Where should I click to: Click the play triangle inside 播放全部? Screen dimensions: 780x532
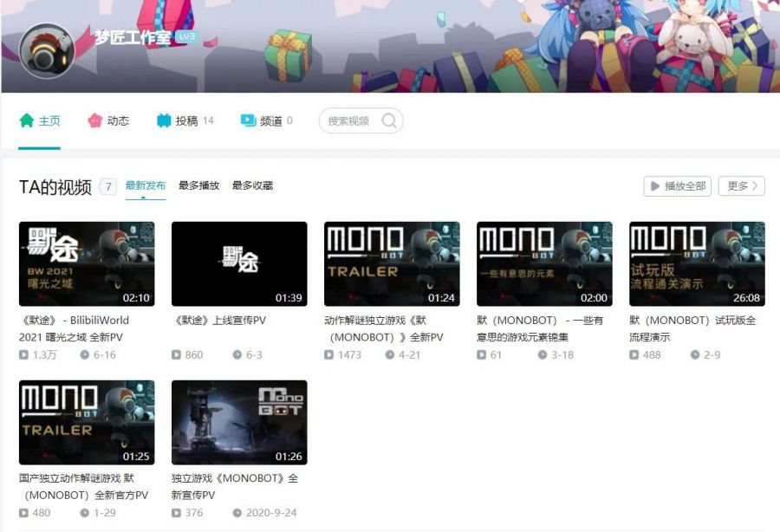[655, 186]
